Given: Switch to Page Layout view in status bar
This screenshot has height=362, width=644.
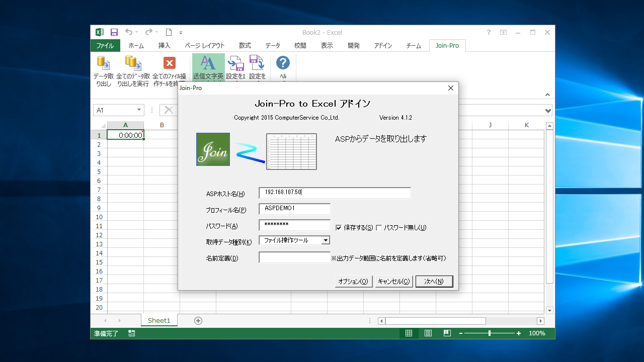Looking at the screenshot, I should click(x=428, y=333).
